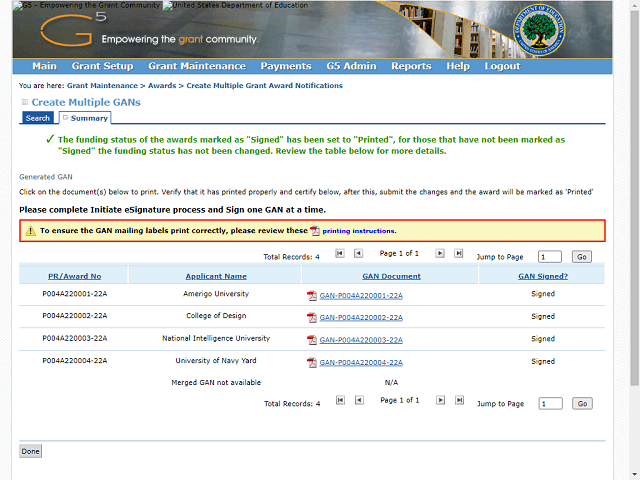Click the Logout menu item

click(x=502, y=66)
